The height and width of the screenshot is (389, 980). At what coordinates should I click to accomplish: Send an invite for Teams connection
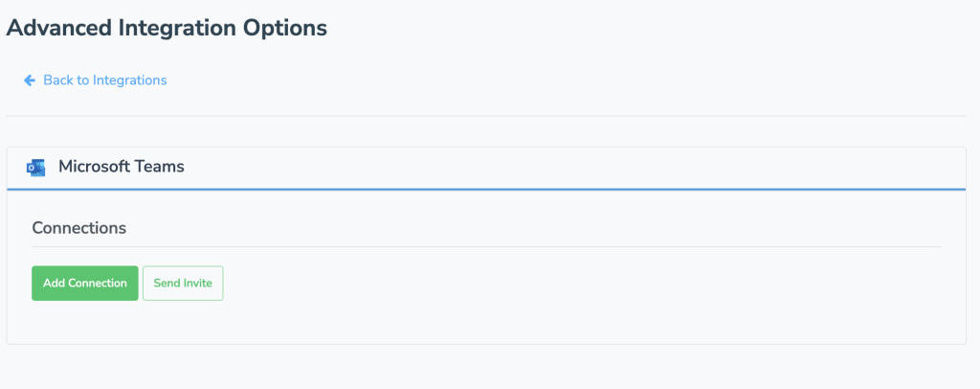click(183, 284)
